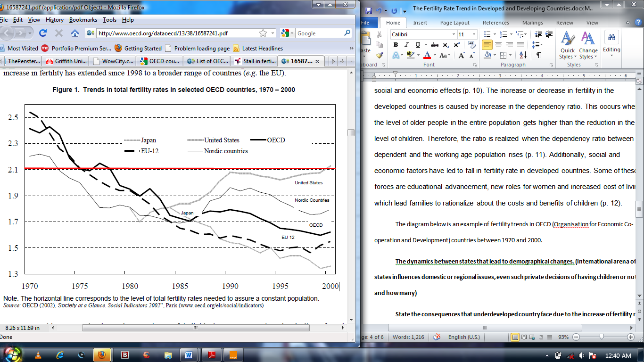The height and width of the screenshot is (362, 644).
Task: Pick the red font color button
Action: point(427,55)
